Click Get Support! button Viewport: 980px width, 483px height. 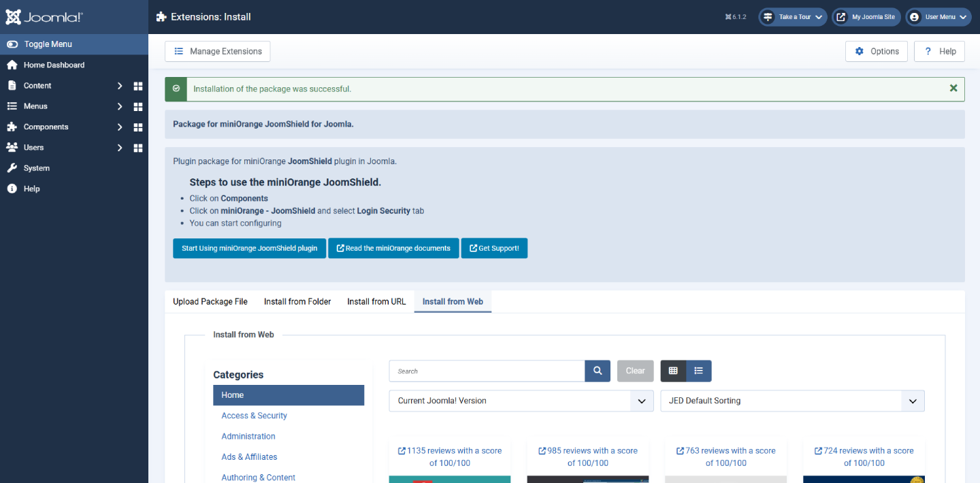tap(494, 248)
